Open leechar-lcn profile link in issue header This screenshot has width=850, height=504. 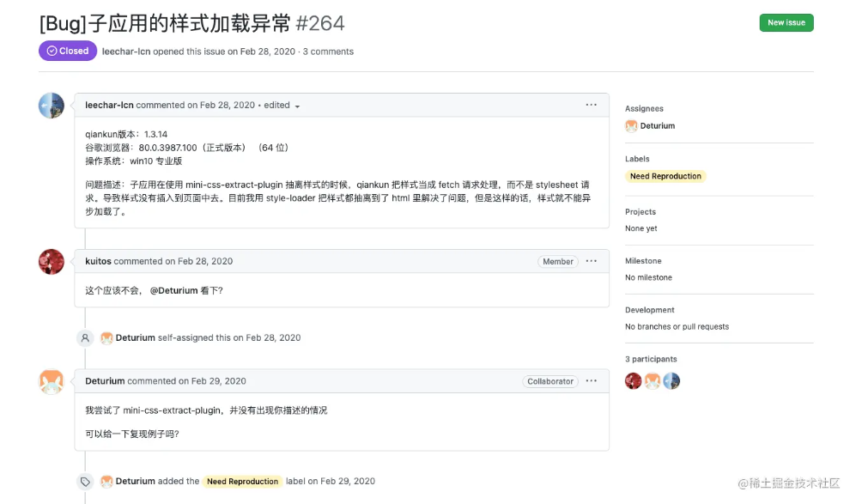pyautogui.click(x=126, y=52)
